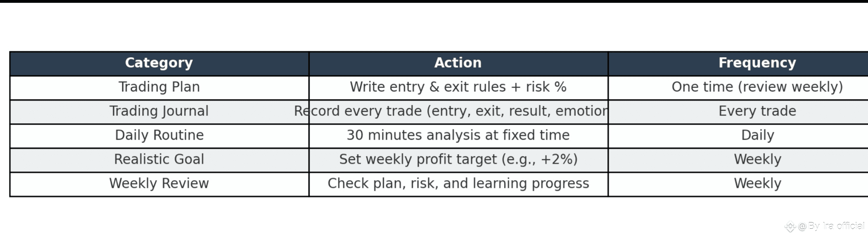Click Weekly frequency in Realistic Goal row
The width and height of the screenshot is (868, 237).
point(738,160)
